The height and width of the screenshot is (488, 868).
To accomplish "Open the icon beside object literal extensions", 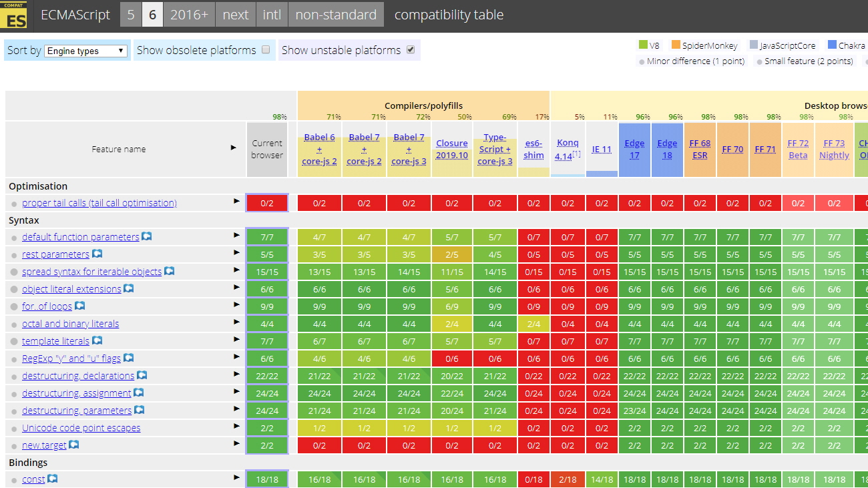I will [x=129, y=288].
